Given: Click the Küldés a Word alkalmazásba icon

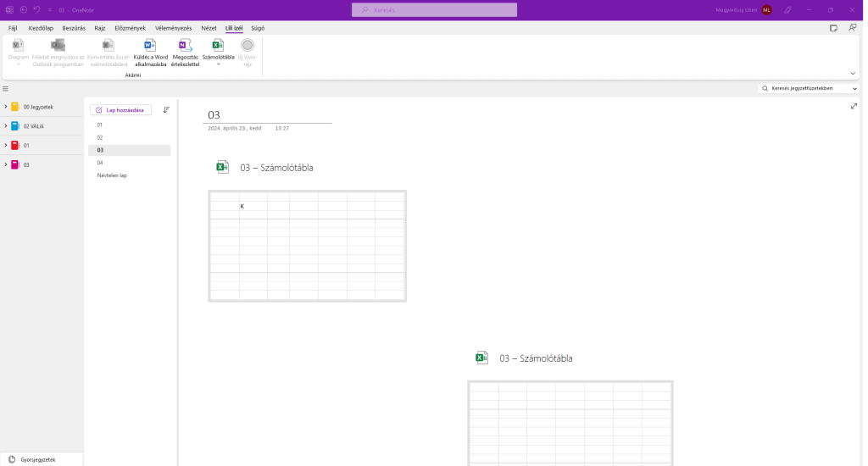Looking at the screenshot, I should tap(150, 46).
